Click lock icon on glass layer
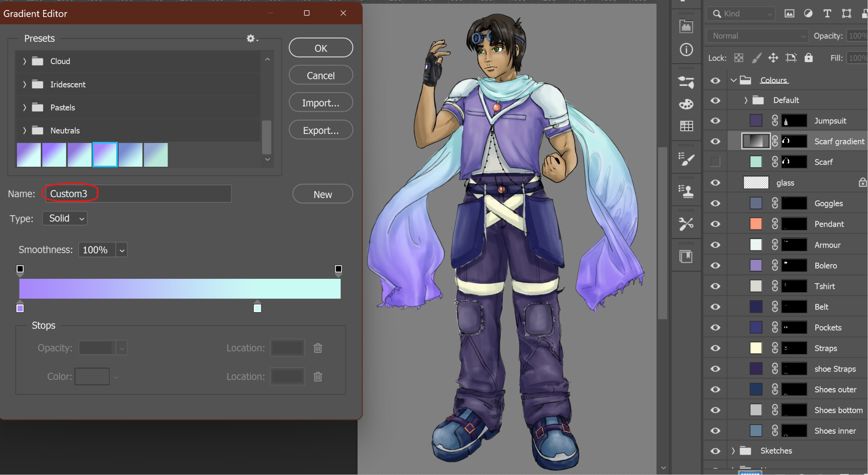868x475 pixels. click(x=863, y=183)
